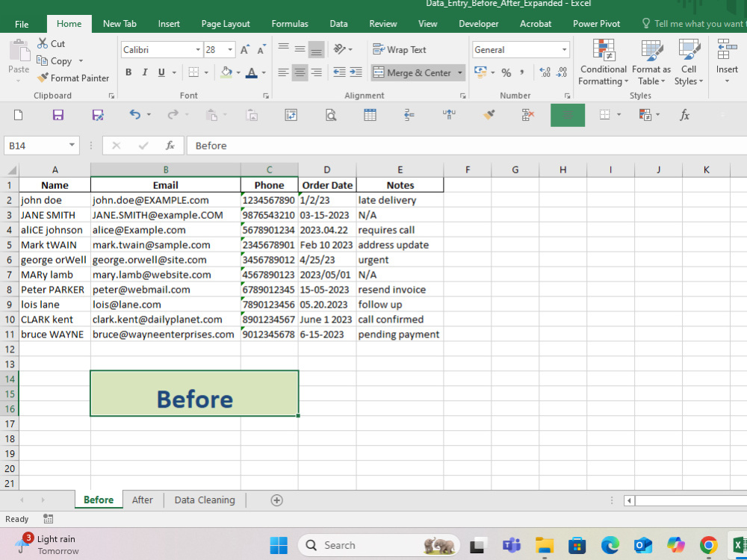Undo the last action in quick toolbar
Image resolution: width=747 pixels, height=560 pixels.
135,114
